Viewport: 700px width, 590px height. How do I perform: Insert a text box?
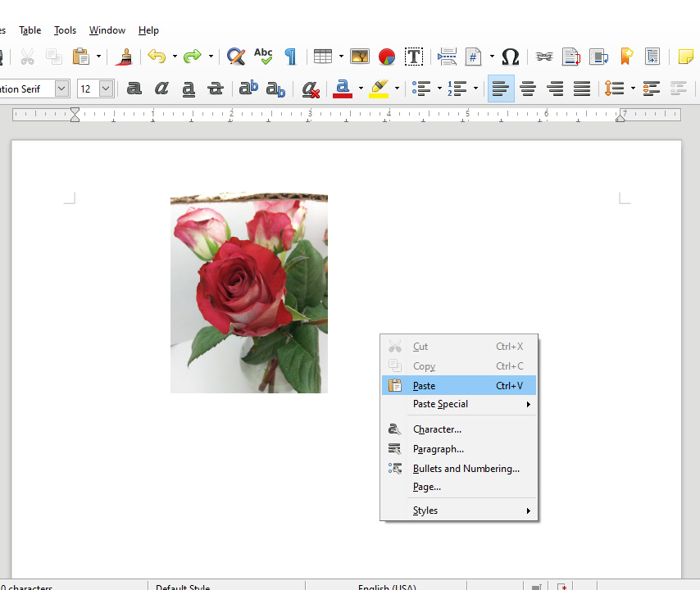414,57
